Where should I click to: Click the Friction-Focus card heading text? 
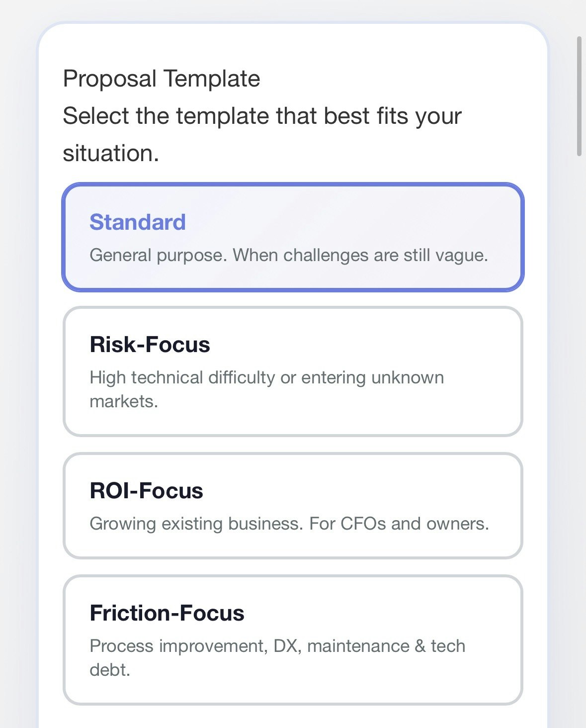pos(167,613)
